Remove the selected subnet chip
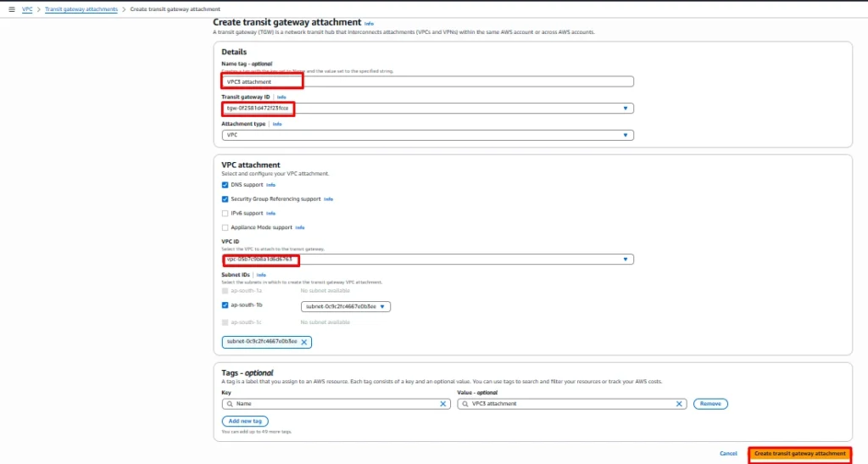This screenshot has height=464, width=868. point(304,342)
